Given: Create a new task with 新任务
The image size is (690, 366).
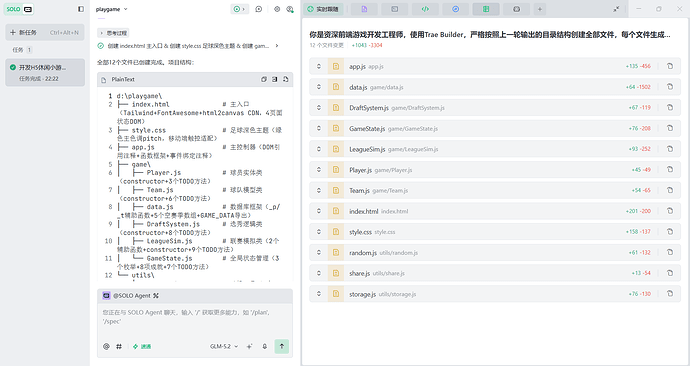Looking at the screenshot, I should (44, 33).
